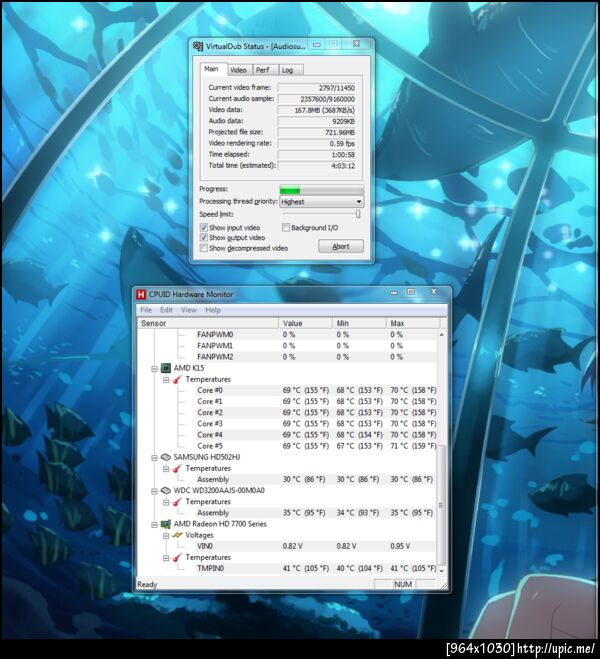Click the Video rendering rate value field
Viewport: 600px width, 659px height.
click(x=317, y=144)
